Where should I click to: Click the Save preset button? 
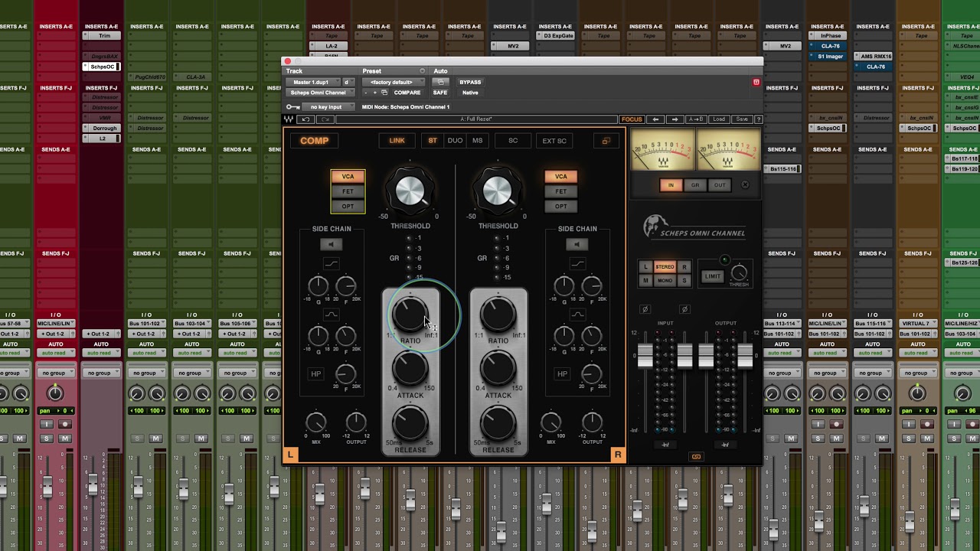(742, 119)
